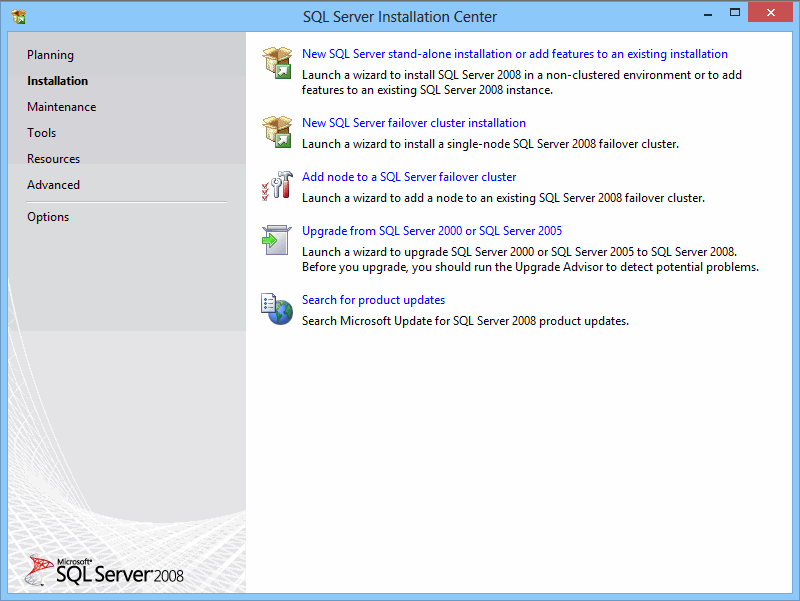Open the Planning section
The height and width of the screenshot is (601, 800).
point(50,55)
